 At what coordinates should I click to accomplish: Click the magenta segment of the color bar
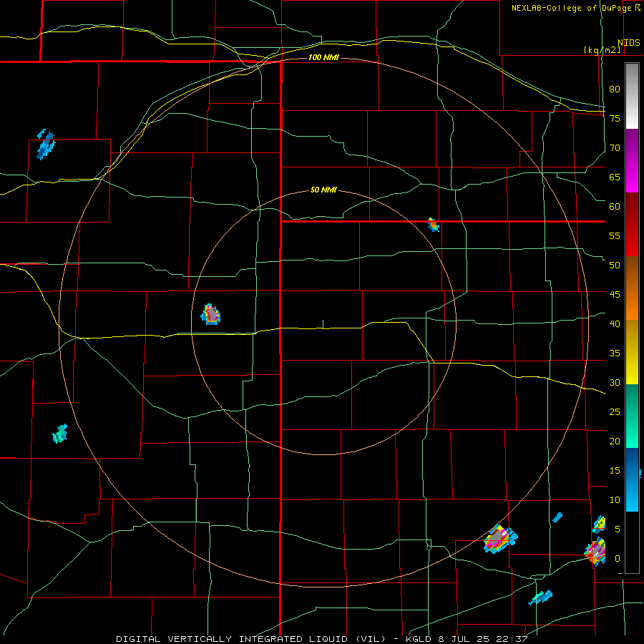(x=632, y=161)
